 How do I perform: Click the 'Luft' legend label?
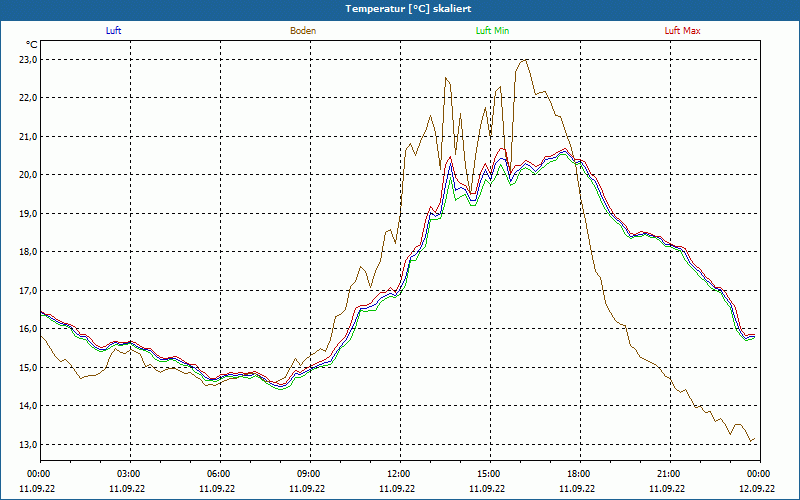pyautogui.click(x=113, y=31)
